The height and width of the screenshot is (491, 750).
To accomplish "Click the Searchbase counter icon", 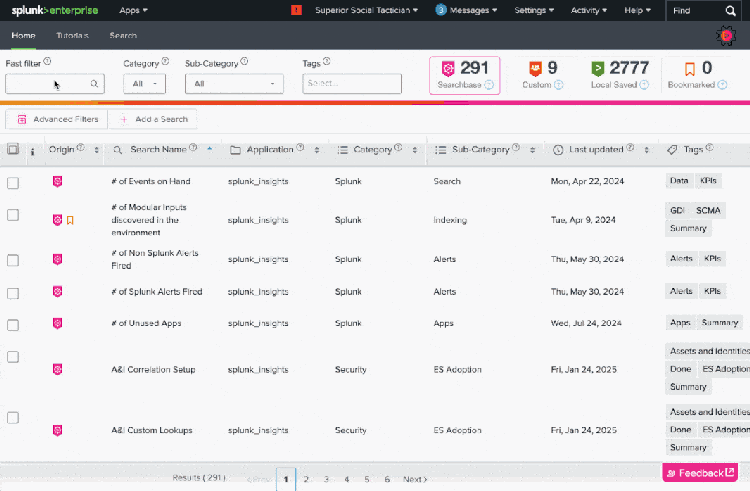I will click(449, 68).
